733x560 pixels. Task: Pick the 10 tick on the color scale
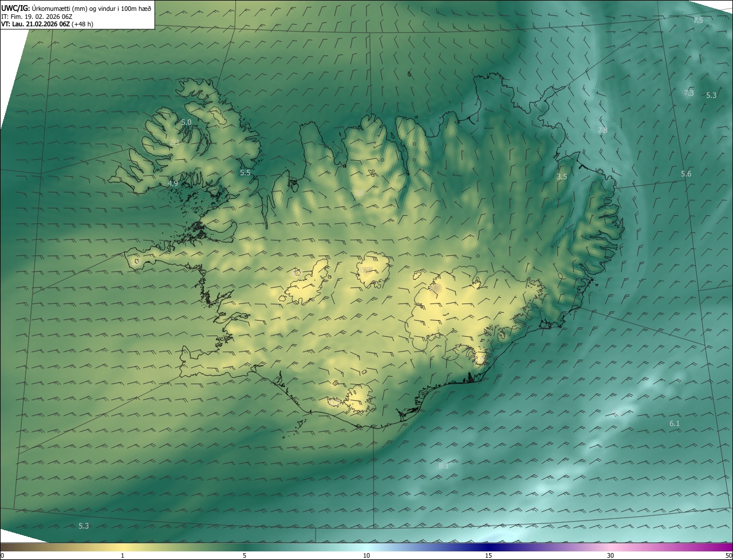(x=366, y=555)
